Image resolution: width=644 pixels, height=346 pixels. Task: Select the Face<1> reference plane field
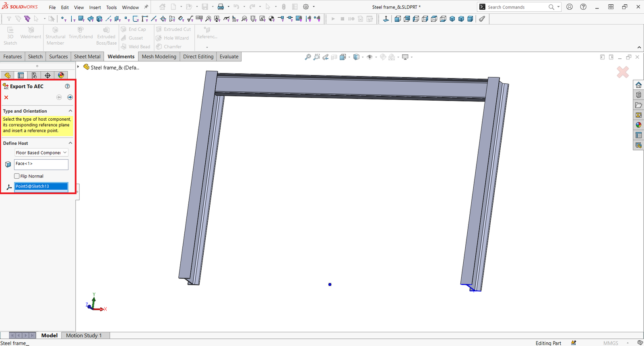pos(41,164)
